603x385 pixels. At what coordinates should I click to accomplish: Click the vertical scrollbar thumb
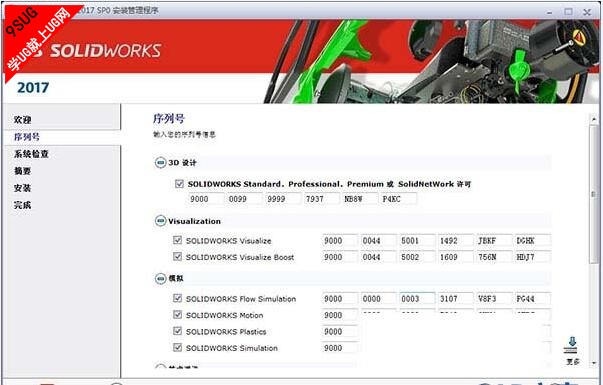(594, 194)
